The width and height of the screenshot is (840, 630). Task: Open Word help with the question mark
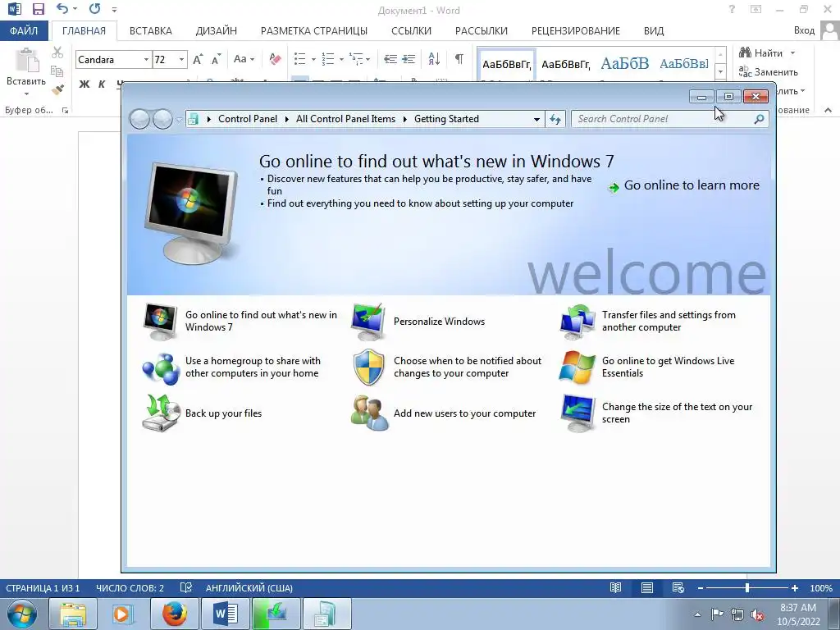[x=732, y=9]
